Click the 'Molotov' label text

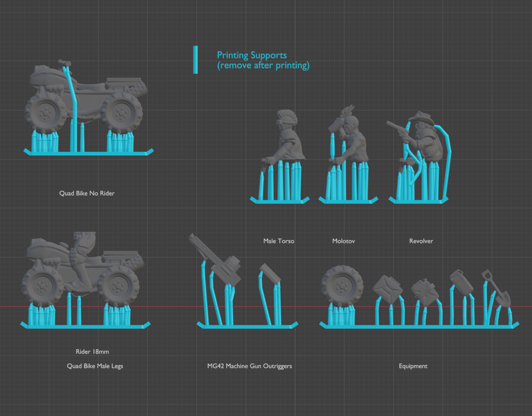coord(343,241)
